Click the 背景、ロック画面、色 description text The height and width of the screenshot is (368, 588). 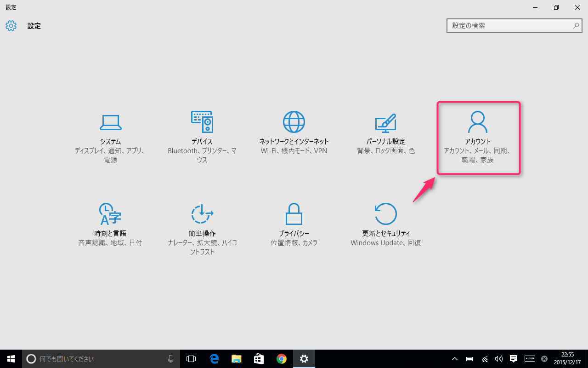click(x=386, y=151)
